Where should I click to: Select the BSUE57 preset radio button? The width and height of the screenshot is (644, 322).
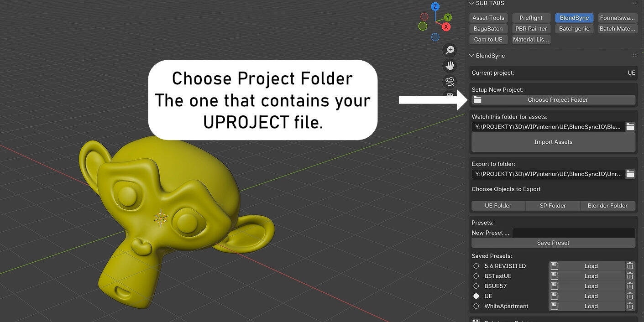[x=476, y=286]
